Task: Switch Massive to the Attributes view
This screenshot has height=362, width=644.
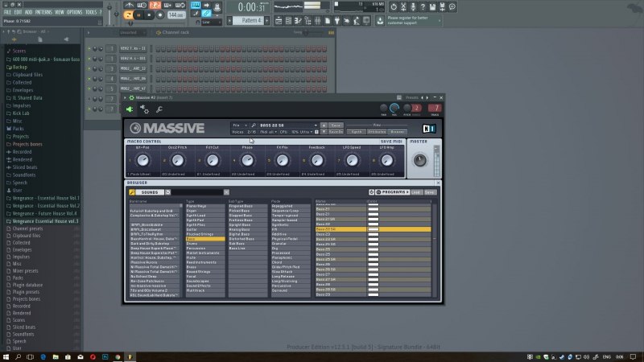Action: [377, 132]
